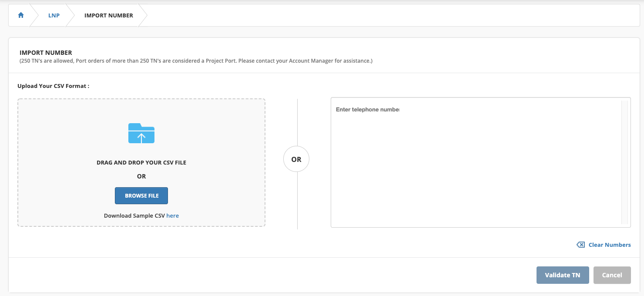Image resolution: width=644 pixels, height=296 pixels.
Task: Click the circular OR divider badge
Action: click(296, 159)
